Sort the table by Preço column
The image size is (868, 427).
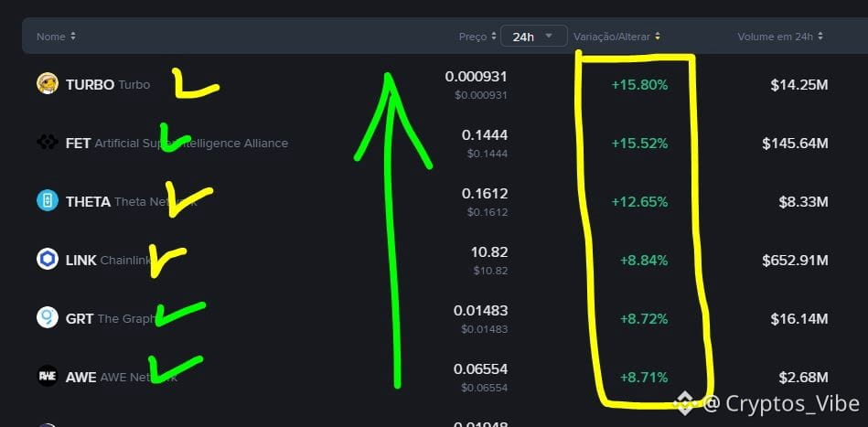pyautogui.click(x=477, y=37)
